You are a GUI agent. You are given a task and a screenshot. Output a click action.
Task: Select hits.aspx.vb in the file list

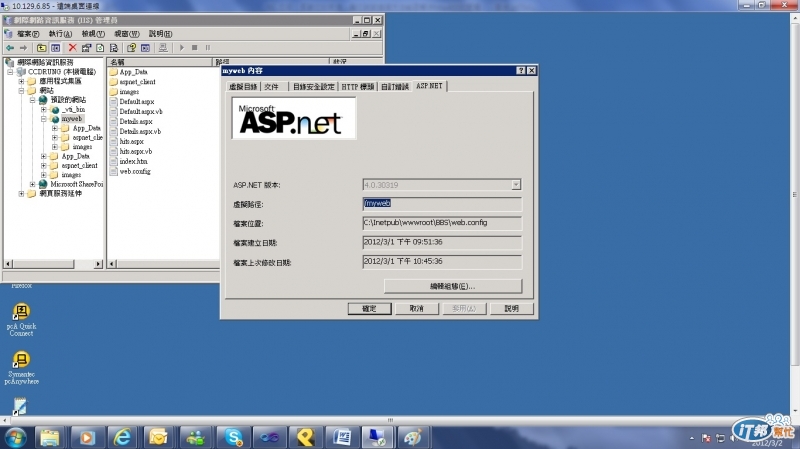(136, 152)
